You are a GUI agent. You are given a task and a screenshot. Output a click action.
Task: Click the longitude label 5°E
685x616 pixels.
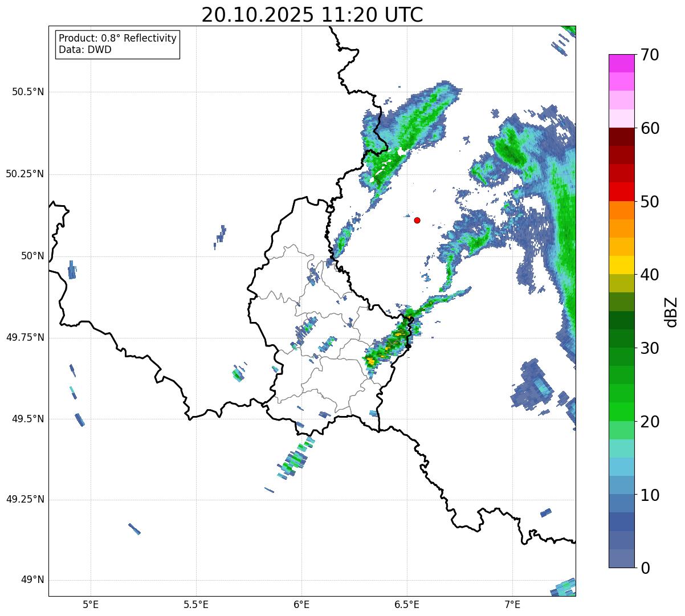click(x=91, y=604)
